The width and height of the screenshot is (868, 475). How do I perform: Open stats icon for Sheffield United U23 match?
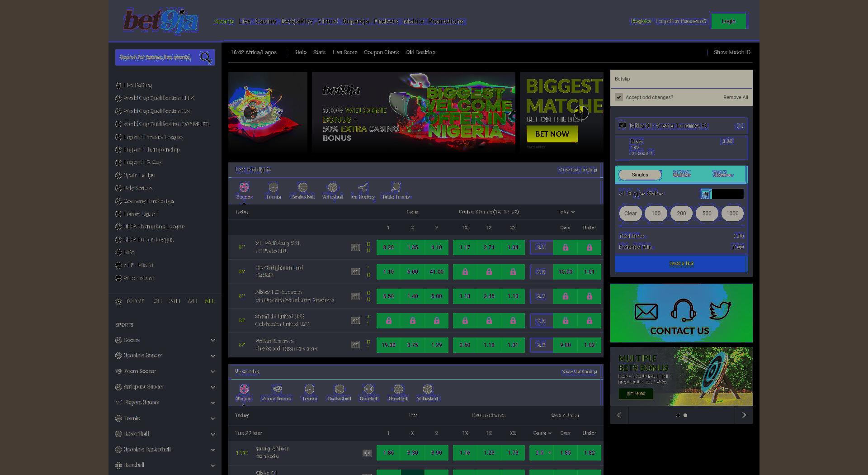355,321
